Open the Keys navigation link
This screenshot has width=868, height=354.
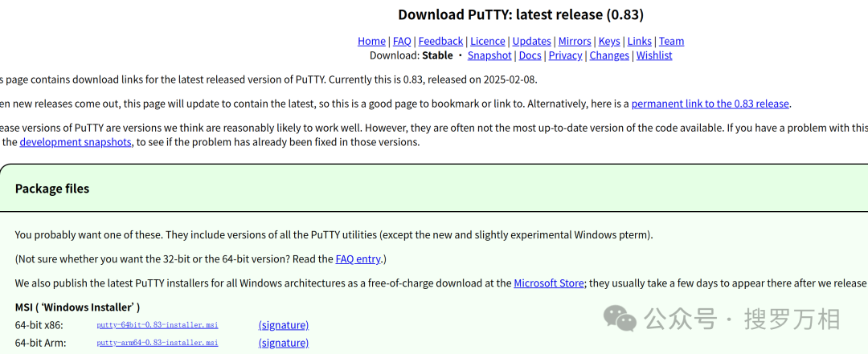pos(609,41)
